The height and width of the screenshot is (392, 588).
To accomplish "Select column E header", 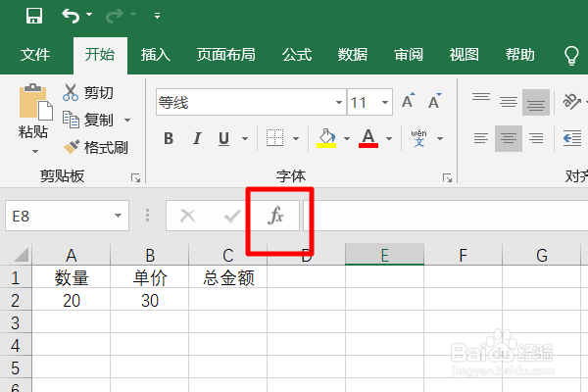I will tap(385, 255).
